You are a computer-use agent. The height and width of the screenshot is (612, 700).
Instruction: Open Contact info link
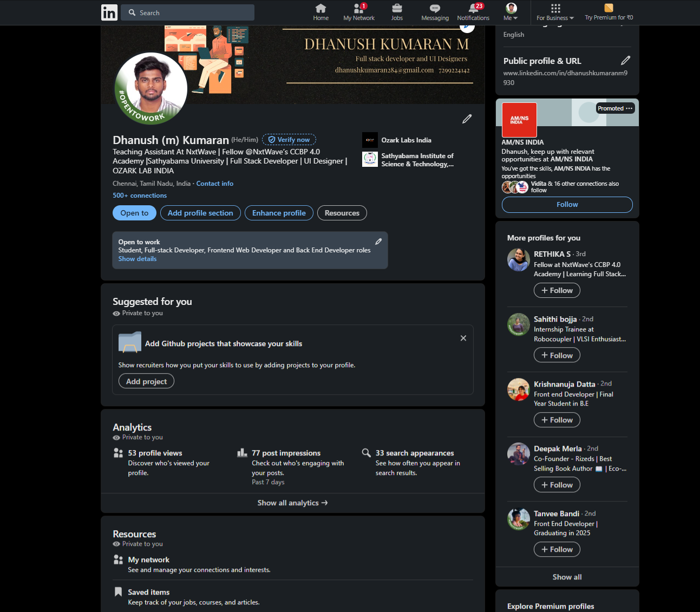click(x=215, y=184)
